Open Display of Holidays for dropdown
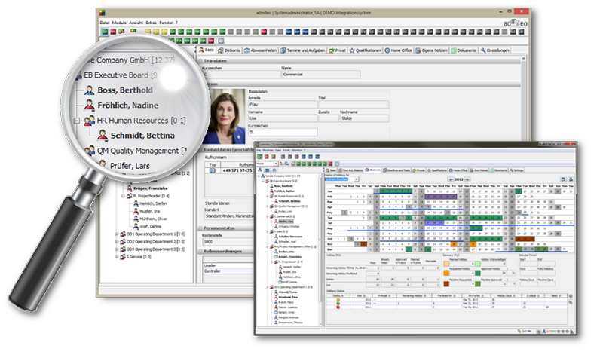The height and width of the screenshot is (364, 603). tap(357, 179)
